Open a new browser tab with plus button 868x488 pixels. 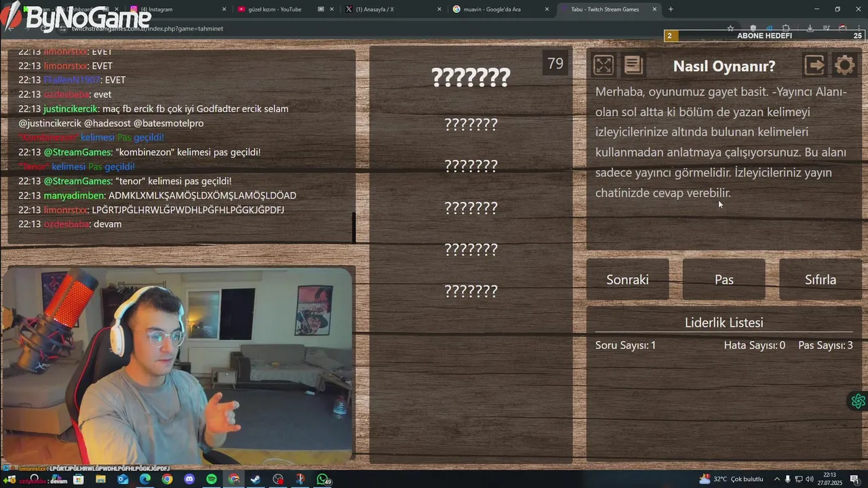tap(671, 9)
